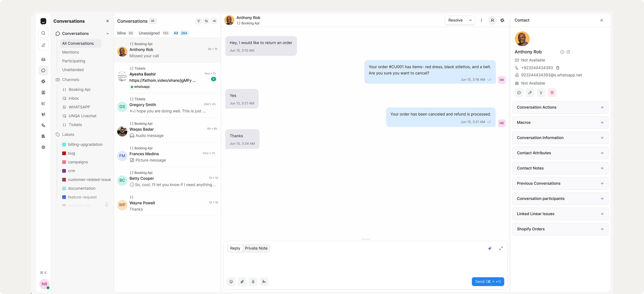Viewport: 644px width, 294px height.
Task: Expand Linked Linear Issues section
Action: [560, 214]
